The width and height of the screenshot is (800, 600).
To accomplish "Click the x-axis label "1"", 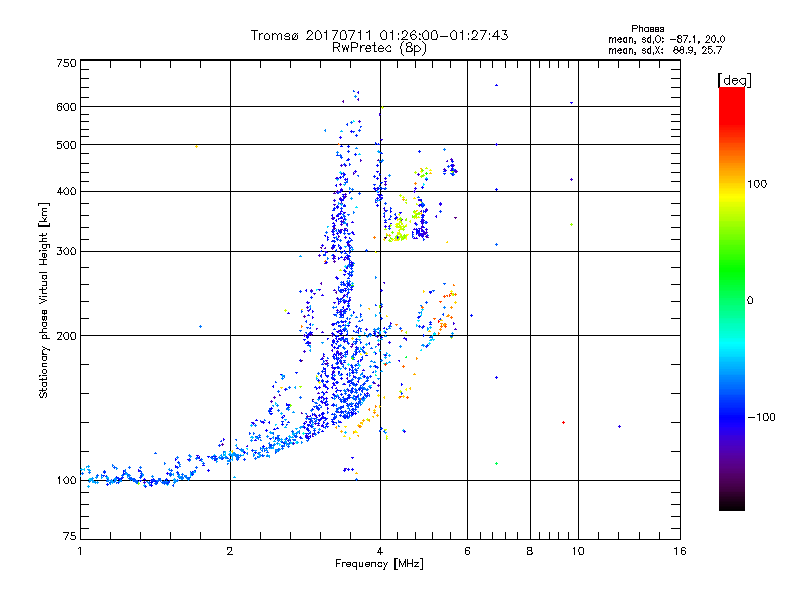I will tap(80, 551).
